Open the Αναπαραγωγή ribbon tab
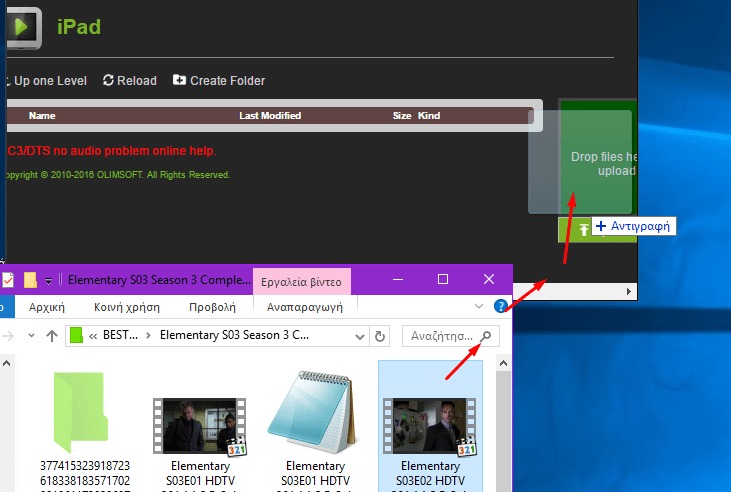This screenshot has width=731, height=492. 304,307
